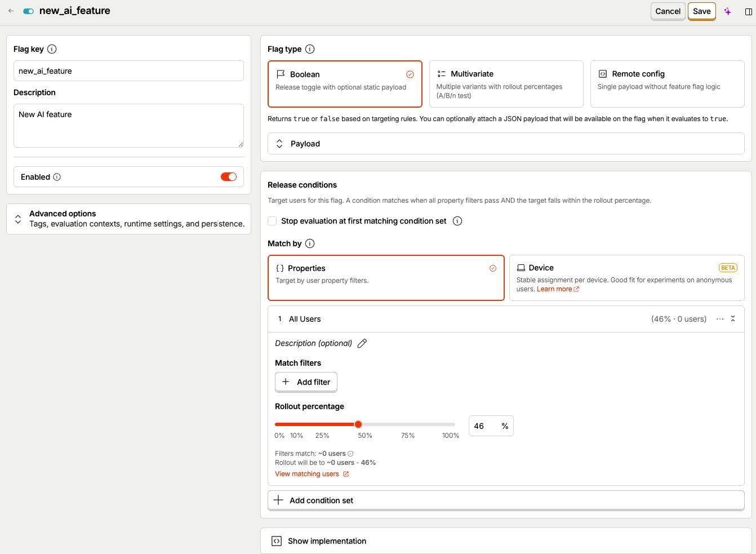Viewport: 756px width, 554px height.
Task: Click the info icon next to Match by
Action: 310,243
